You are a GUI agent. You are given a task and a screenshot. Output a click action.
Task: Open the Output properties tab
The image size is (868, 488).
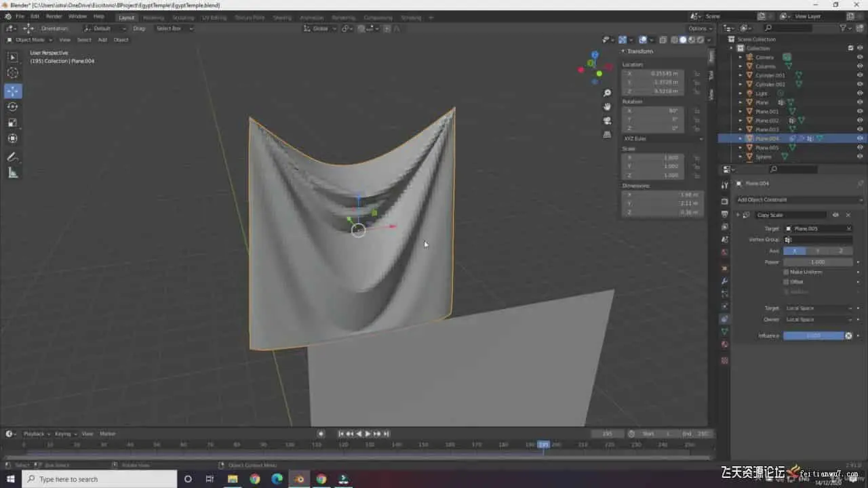click(724, 214)
